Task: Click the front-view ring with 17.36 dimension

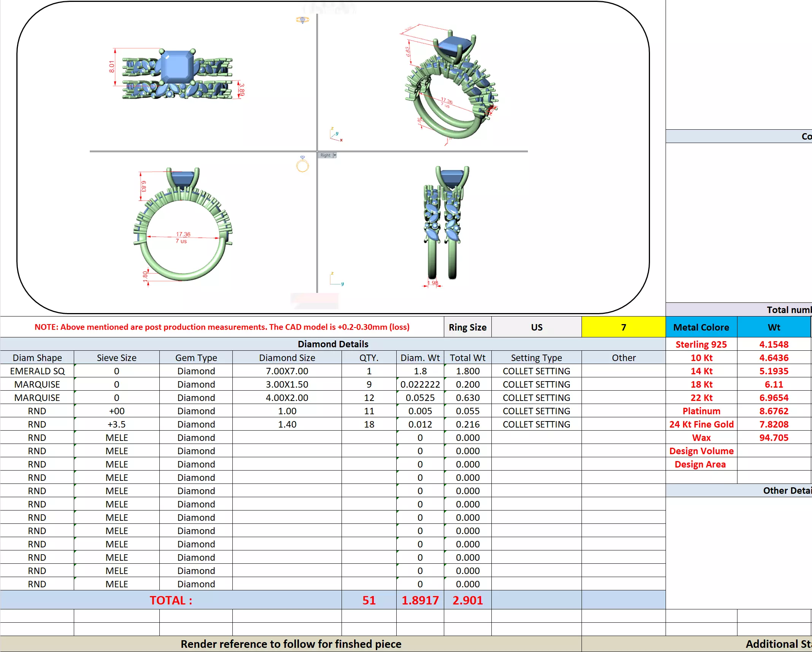Action: 183,225
